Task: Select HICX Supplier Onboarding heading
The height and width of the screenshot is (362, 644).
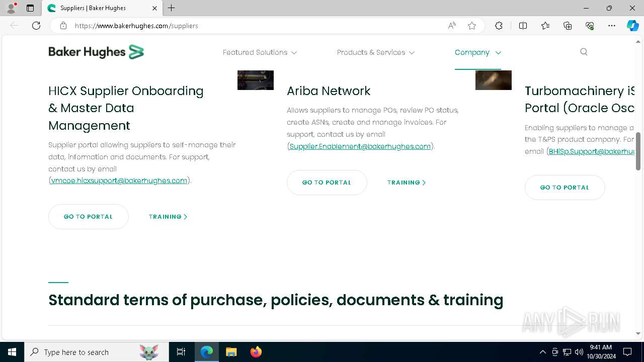Action: click(x=126, y=108)
